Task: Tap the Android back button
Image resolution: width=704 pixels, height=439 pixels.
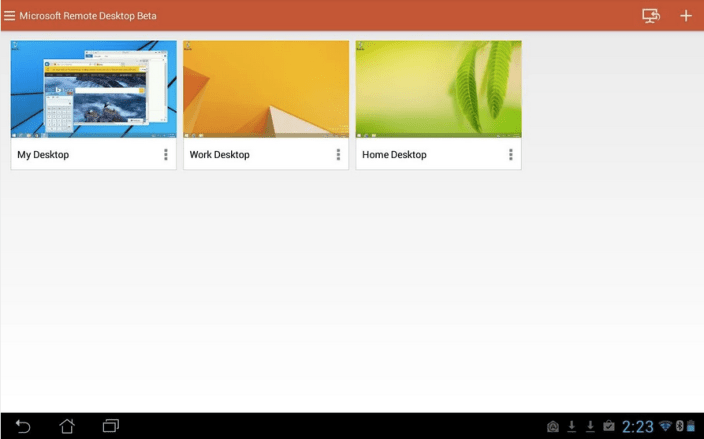Action: coord(23,426)
